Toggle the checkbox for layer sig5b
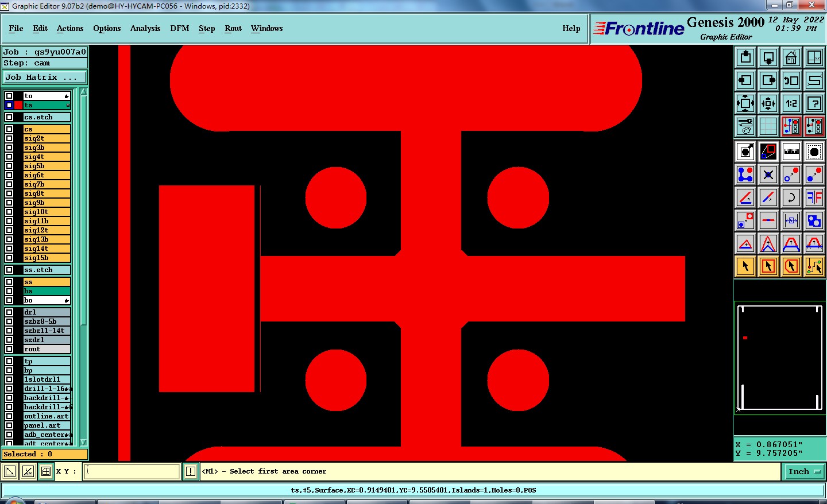The height and width of the screenshot is (504, 827). coord(9,166)
